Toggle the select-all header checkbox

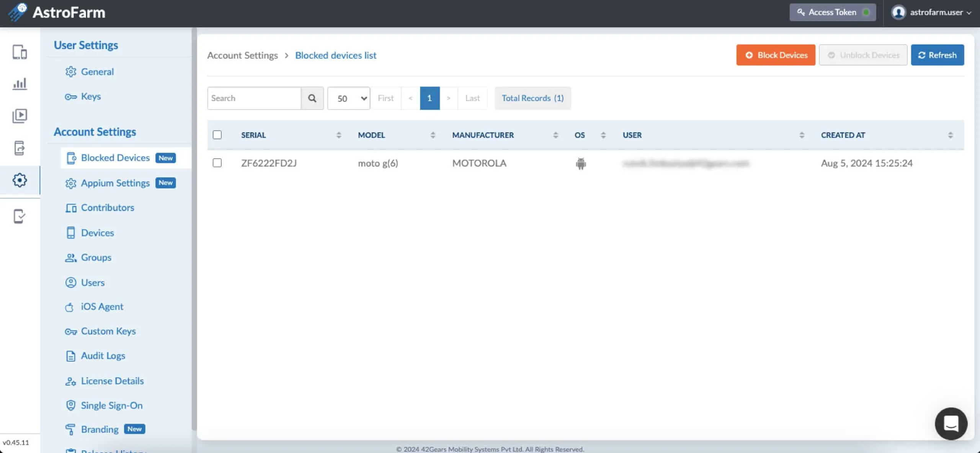point(217,135)
